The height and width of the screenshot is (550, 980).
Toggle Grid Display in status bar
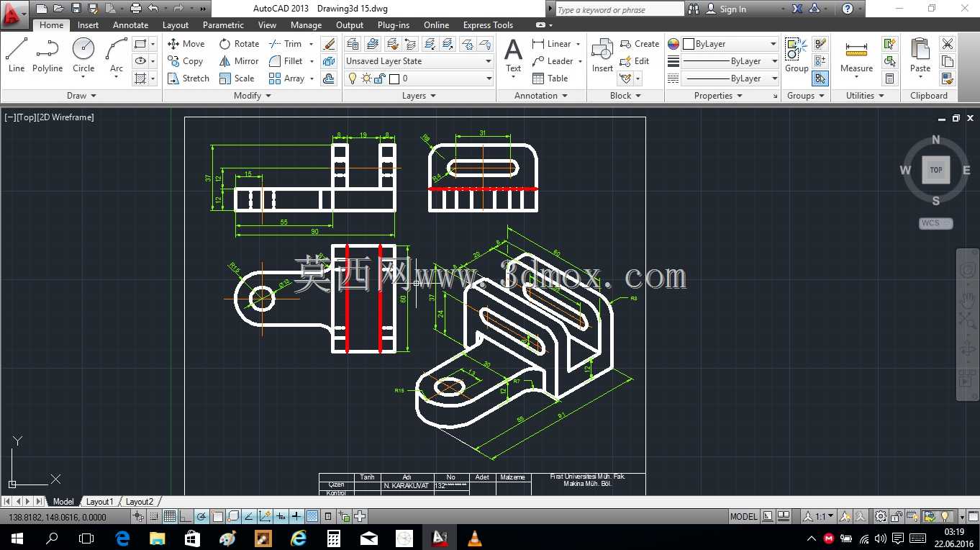tap(169, 516)
